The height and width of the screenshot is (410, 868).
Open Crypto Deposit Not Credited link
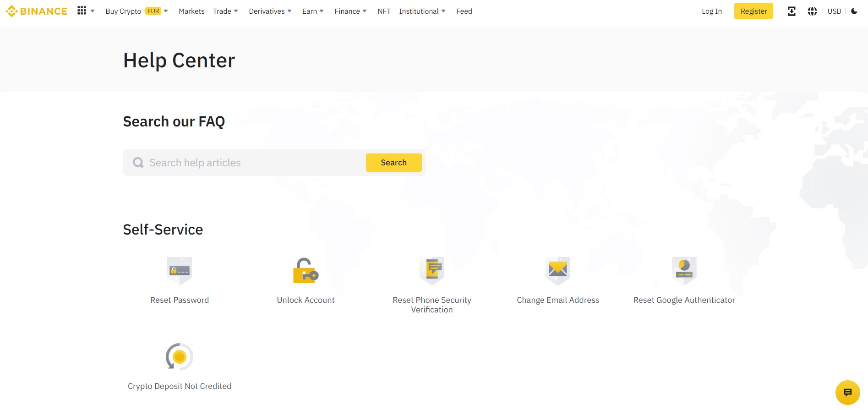click(x=180, y=386)
